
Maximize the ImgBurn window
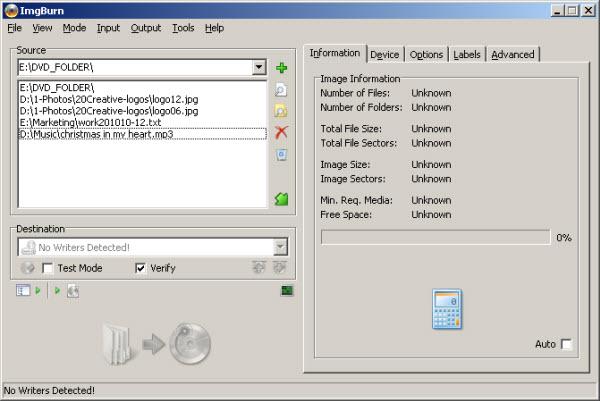(572, 10)
